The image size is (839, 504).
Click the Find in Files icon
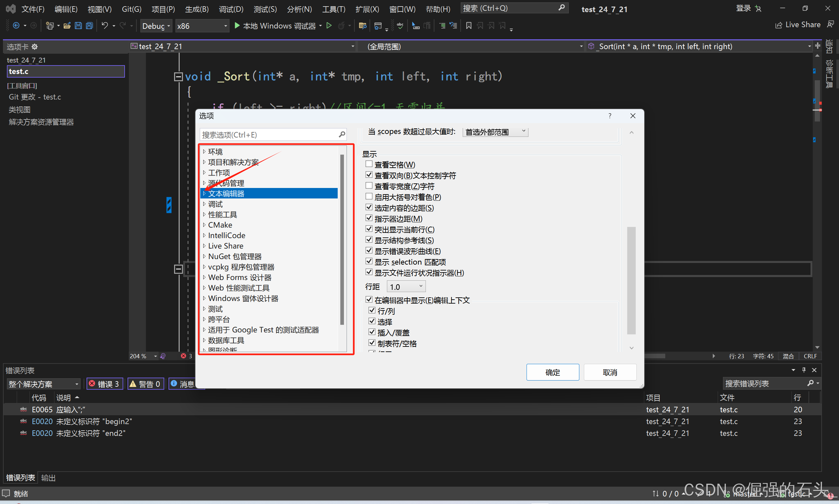click(x=362, y=26)
